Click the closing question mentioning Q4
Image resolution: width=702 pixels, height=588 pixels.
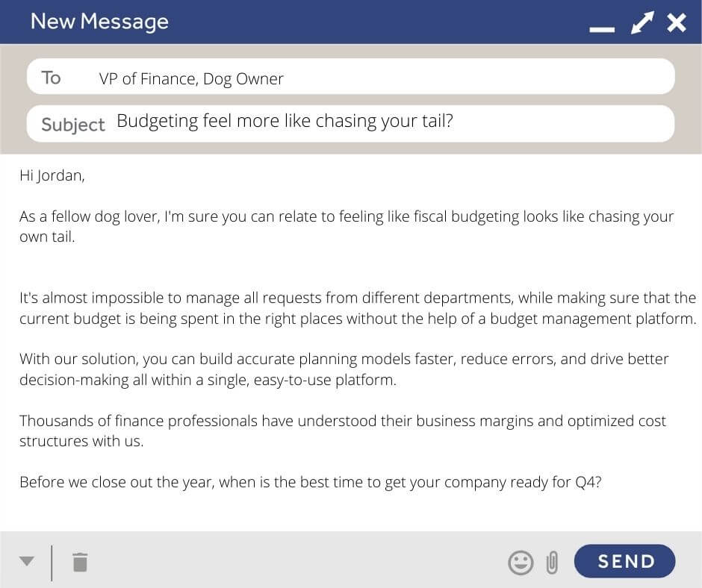pos(310,482)
